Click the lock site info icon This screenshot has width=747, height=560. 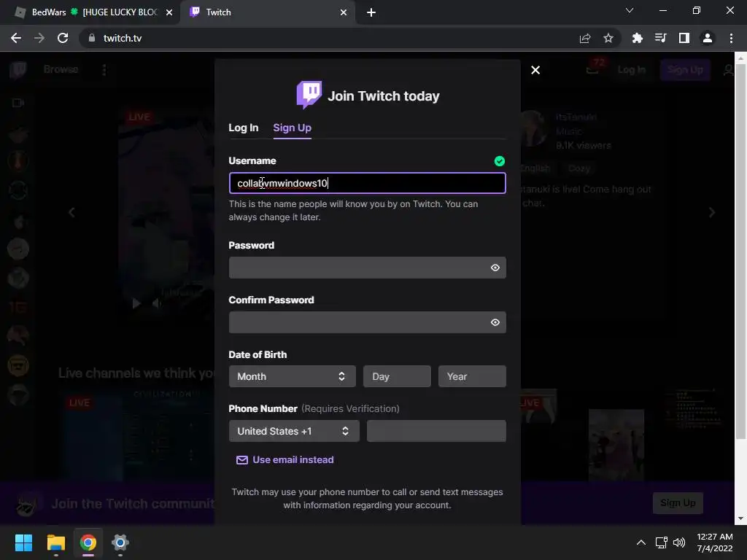coord(92,38)
